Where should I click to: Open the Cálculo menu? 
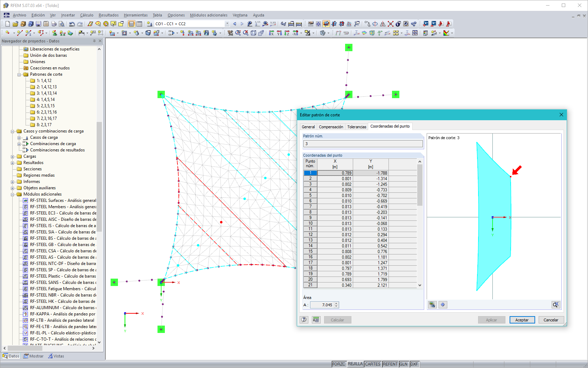tap(86, 15)
